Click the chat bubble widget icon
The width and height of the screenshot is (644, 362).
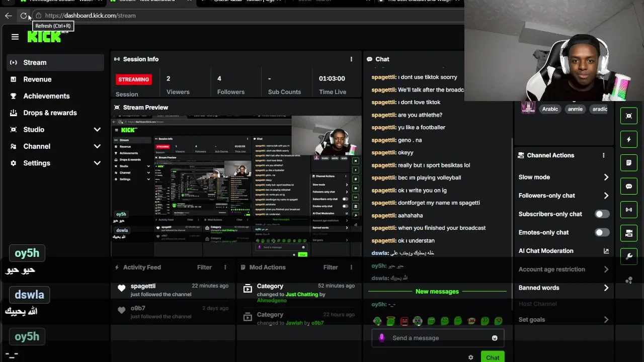pyautogui.click(x=629, y=186)
